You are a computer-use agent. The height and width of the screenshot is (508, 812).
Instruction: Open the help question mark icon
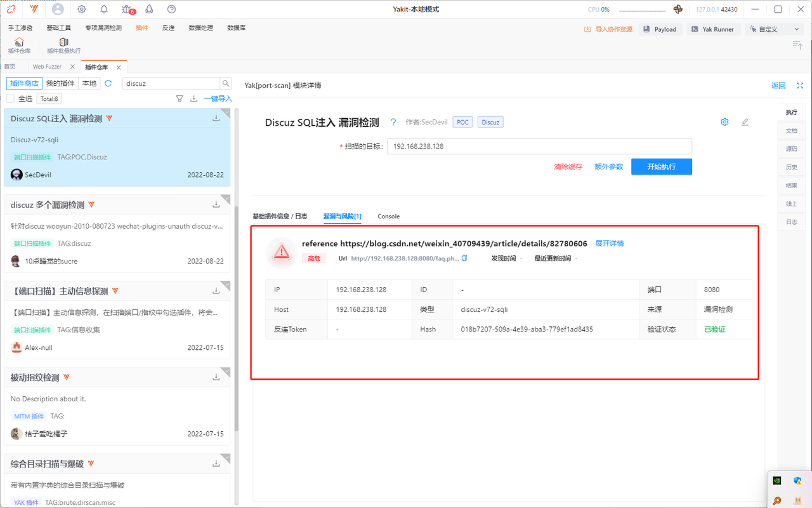(x=171, y=10)
